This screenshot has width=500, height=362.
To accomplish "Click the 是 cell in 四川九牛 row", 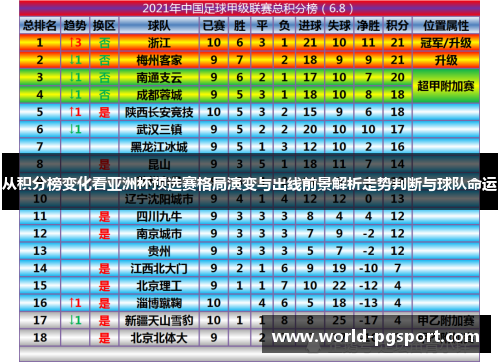I will pos(104,216).
